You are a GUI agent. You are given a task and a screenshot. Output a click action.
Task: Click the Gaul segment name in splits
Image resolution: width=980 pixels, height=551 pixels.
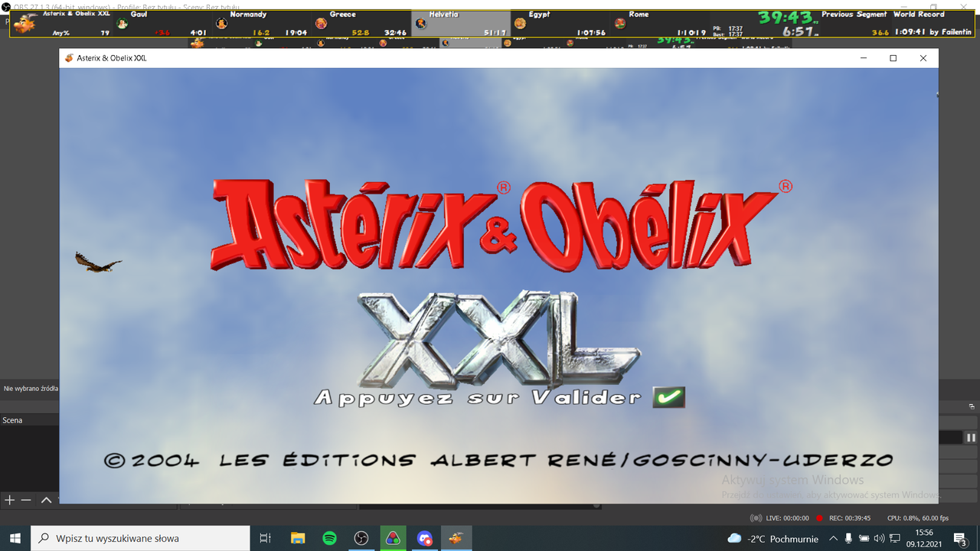[139, 14]
